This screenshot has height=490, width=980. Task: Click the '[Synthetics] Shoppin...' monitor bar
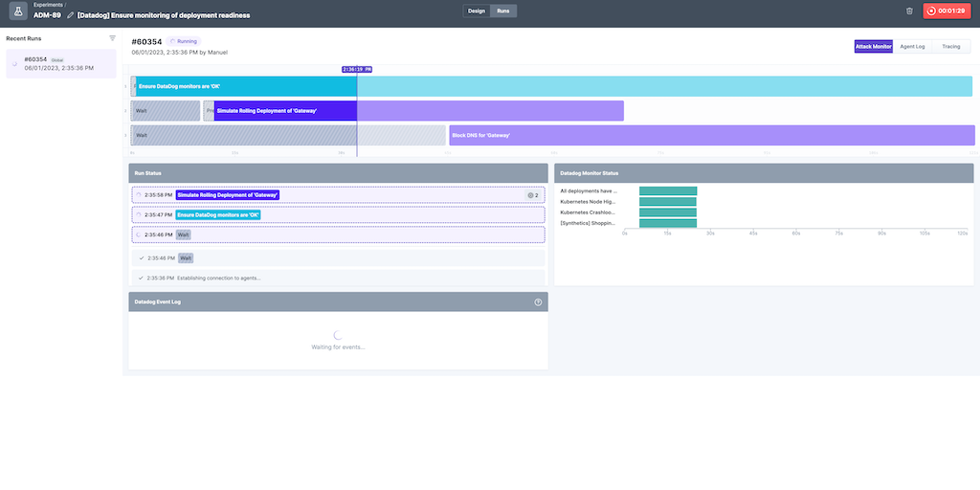click(667, 223)
